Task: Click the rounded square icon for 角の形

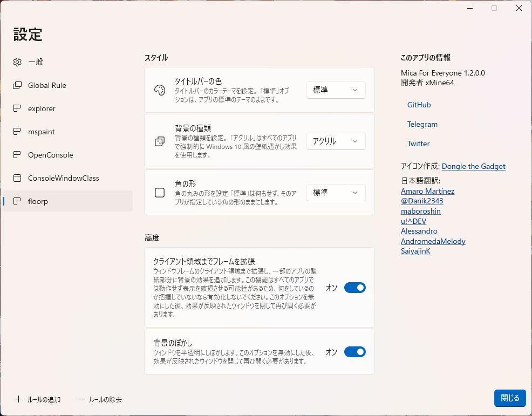Action: [x=160, y=193]
